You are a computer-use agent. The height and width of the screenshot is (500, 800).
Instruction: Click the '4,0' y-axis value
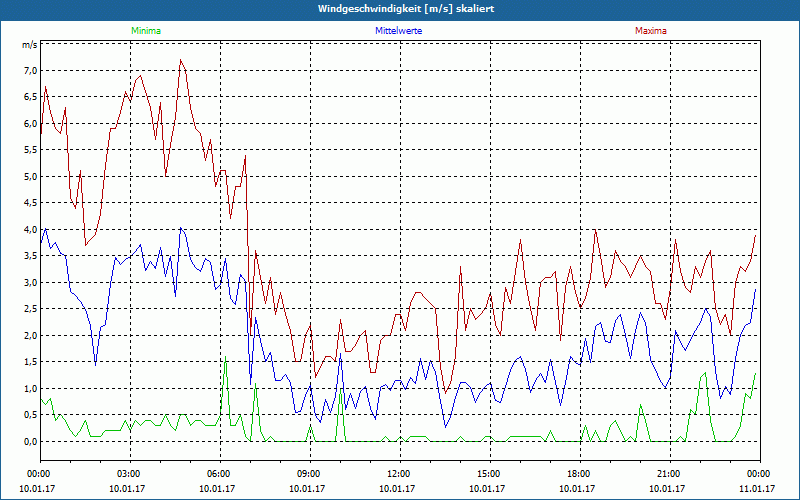click(31, 230)
